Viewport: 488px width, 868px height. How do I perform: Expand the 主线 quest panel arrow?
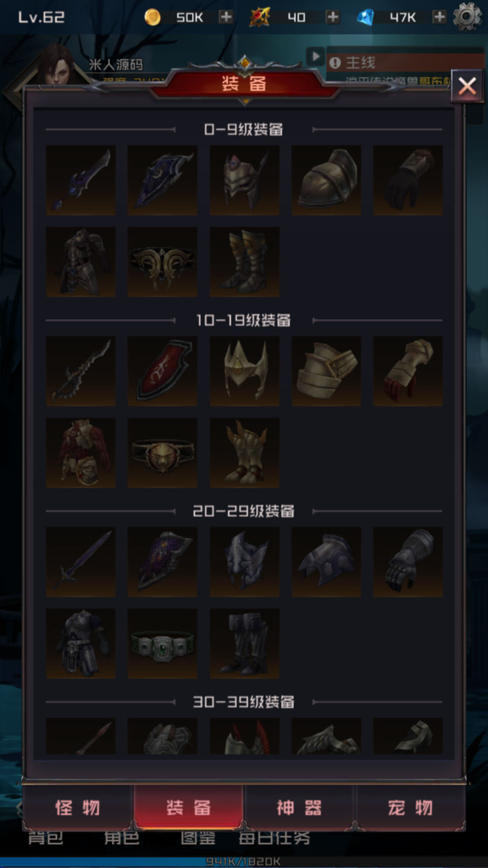315,56
